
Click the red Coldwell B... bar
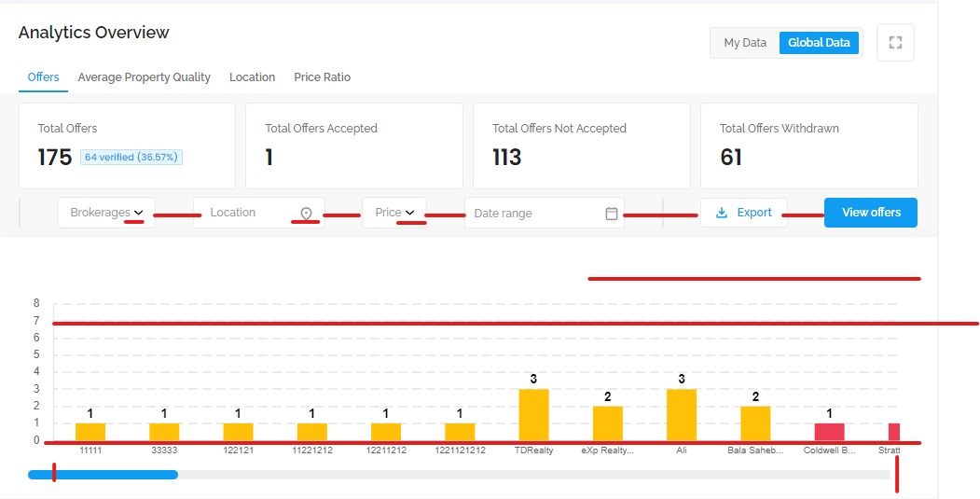pyautogui.click(x=829, y=432)
